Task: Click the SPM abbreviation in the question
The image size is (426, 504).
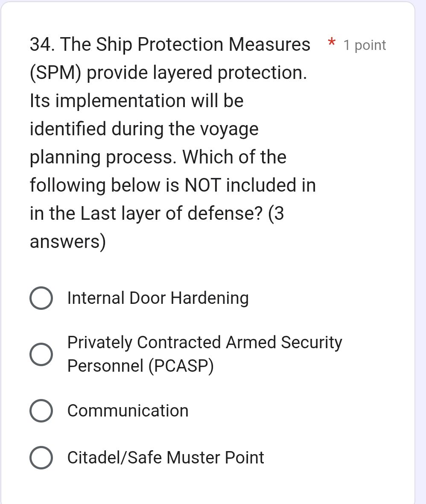Action: pyautogui.click(x=54, y=72)
